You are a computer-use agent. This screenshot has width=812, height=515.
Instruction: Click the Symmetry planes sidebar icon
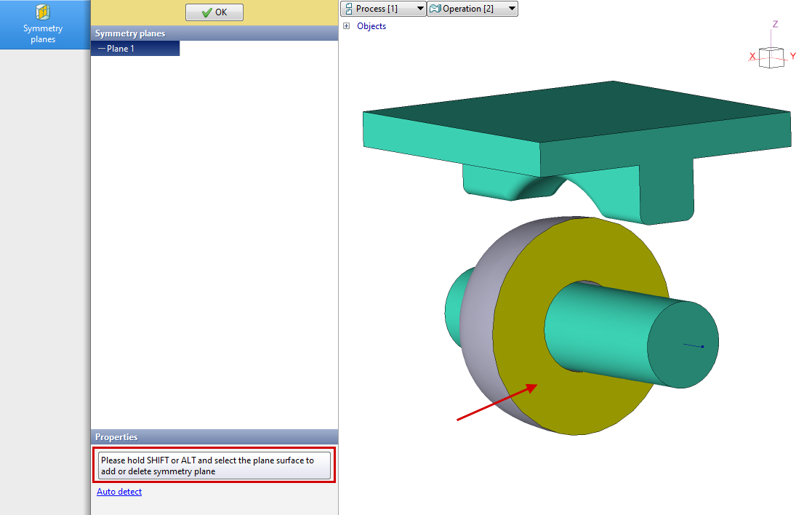[43, 24]
